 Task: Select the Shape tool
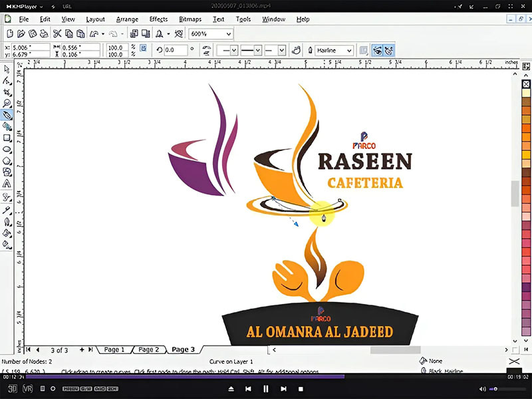tap(7, 80)
